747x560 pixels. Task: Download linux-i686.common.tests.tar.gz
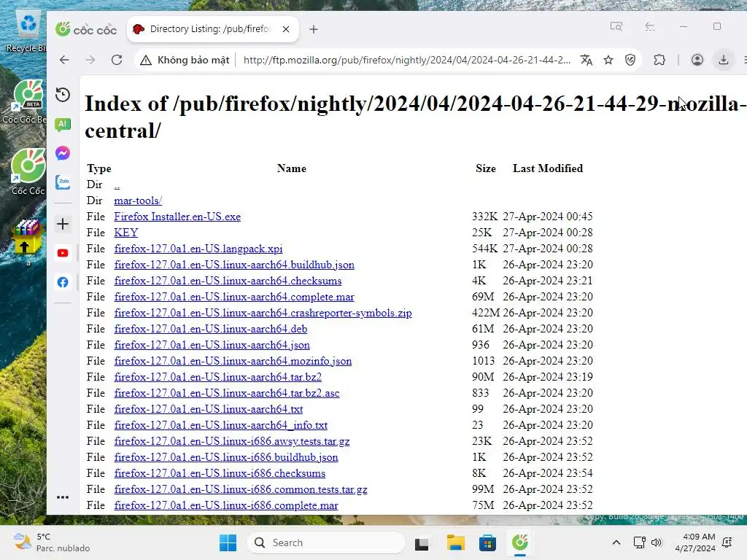pyautogui.click(x=241, y=489)
